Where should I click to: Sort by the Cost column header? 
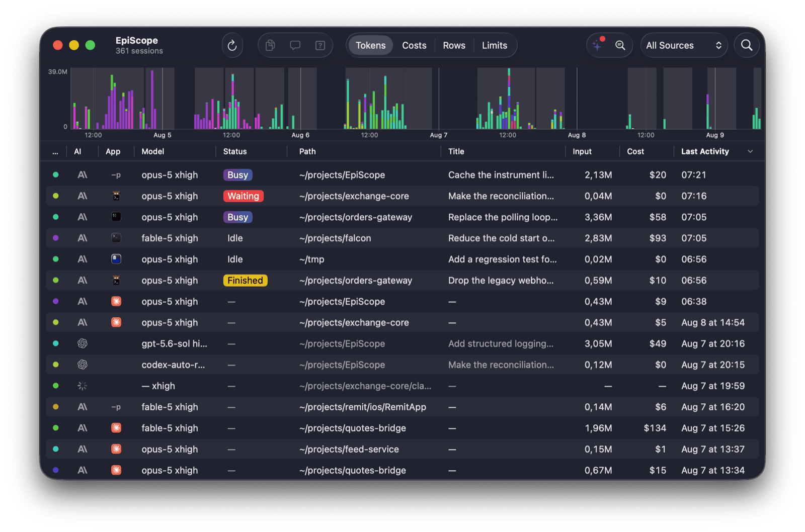pyautogui.click(x=635, y=152)
